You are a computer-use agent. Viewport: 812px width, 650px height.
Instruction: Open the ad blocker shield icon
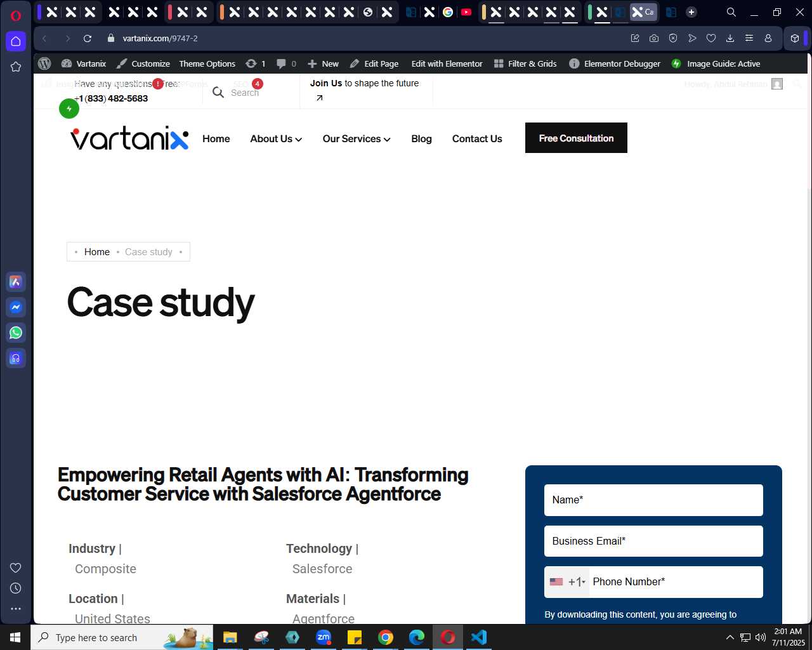click(x=673, y=39)
